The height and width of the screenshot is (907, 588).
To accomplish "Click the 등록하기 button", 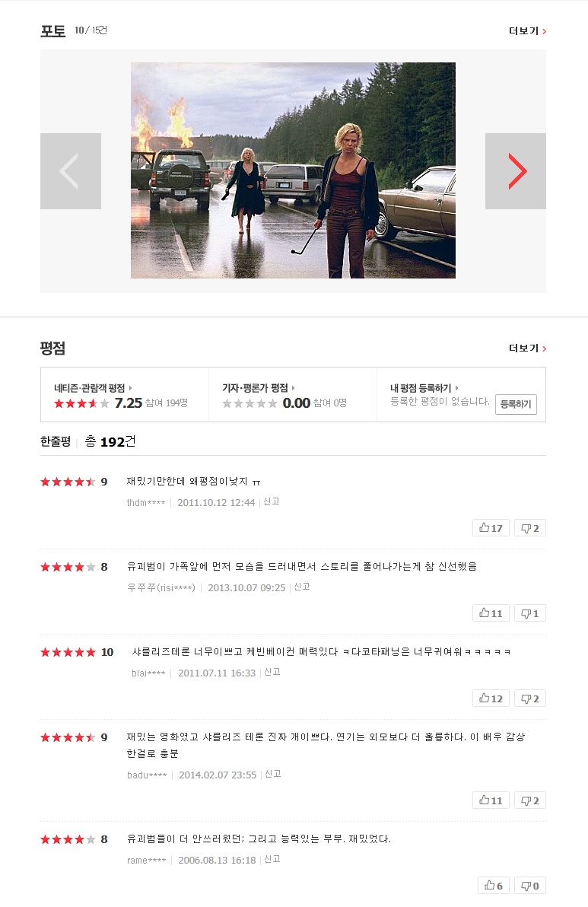I will (516, 404).
